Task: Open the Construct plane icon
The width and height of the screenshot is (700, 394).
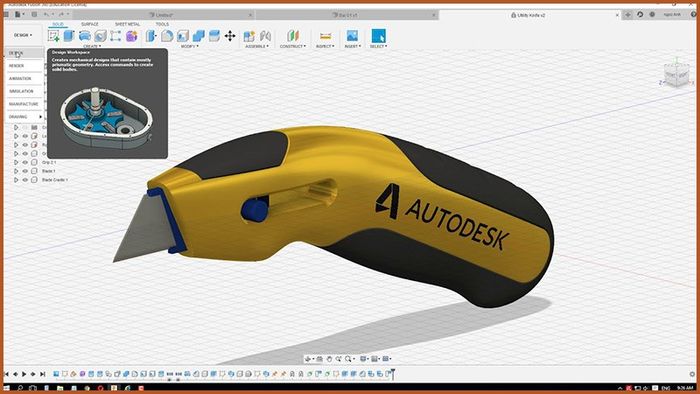Action: click(293, 36)
